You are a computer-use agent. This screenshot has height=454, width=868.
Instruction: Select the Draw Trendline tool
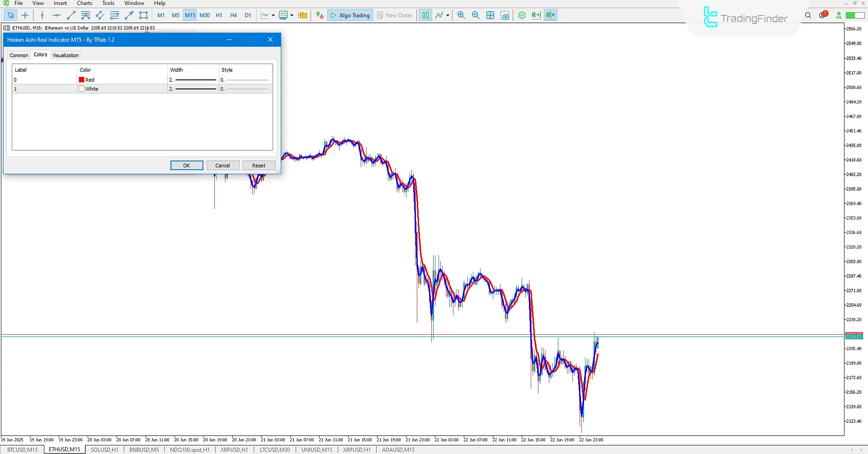coord(71,15)
